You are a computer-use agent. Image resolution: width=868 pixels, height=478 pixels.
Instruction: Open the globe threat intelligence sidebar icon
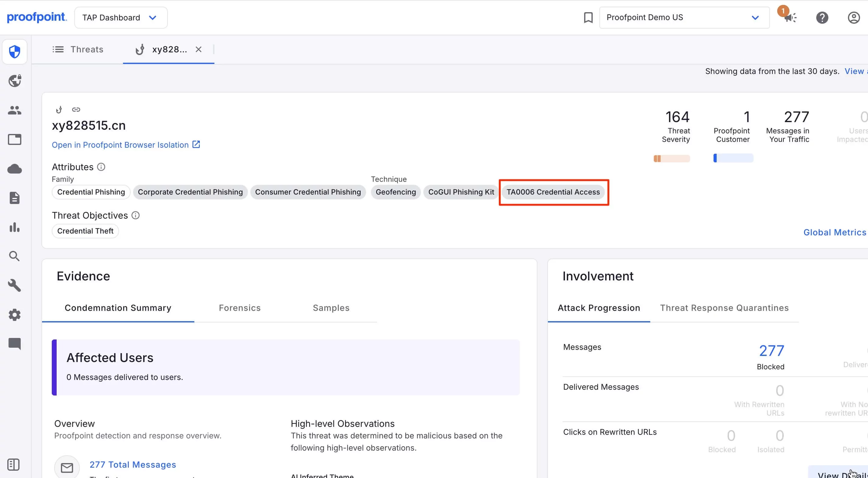point(15,80)
